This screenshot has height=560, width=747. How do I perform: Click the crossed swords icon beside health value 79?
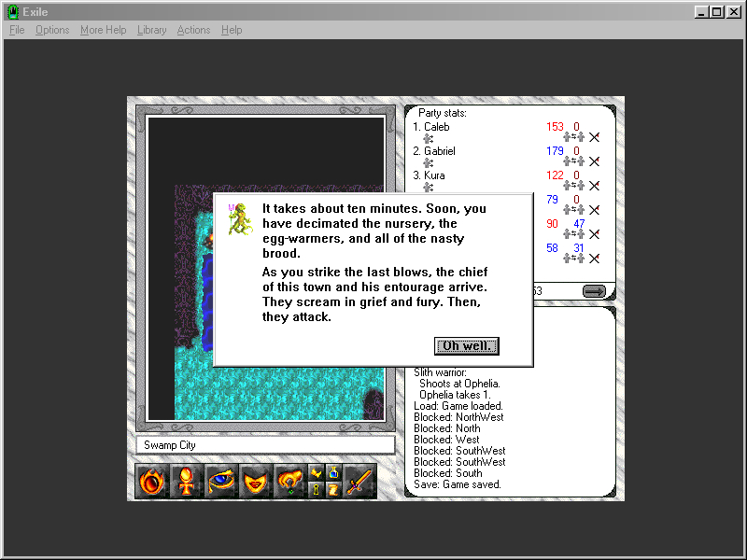[594, 209]
